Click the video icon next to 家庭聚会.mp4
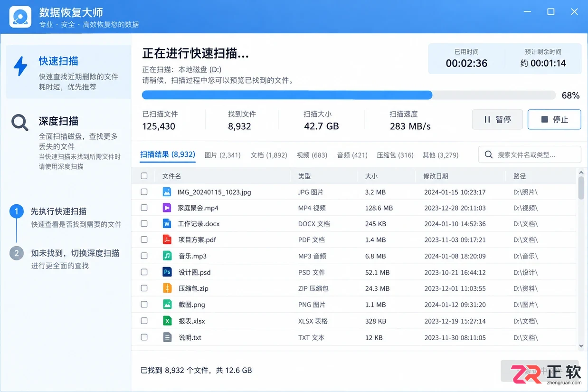588x392 pixels. (167, 208)
